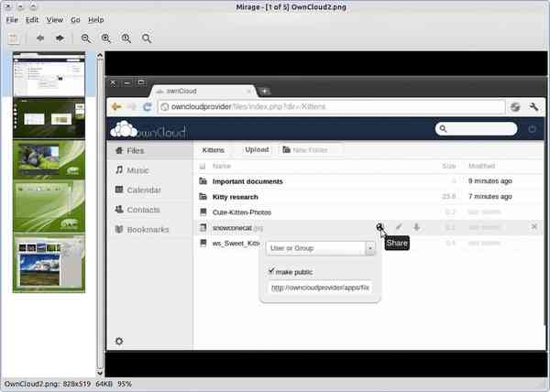Toggle the select-all checkbox beside Name
Image resolution: width=550 pixels, height=392 pixels.
click(x=203, y=167)
